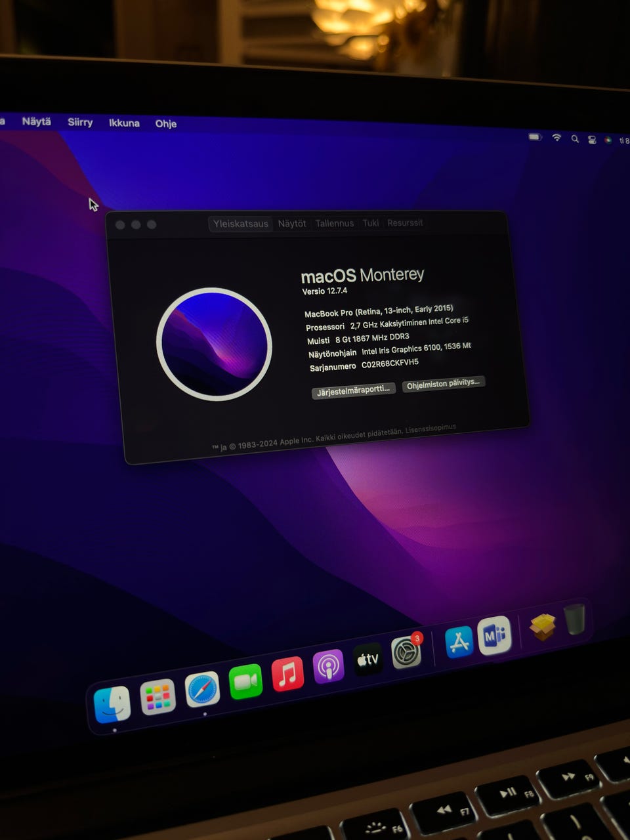Image resolution: width=630 pixels, height=840 pixels.
Task: Open the Näytä menu
Action: 36,121
